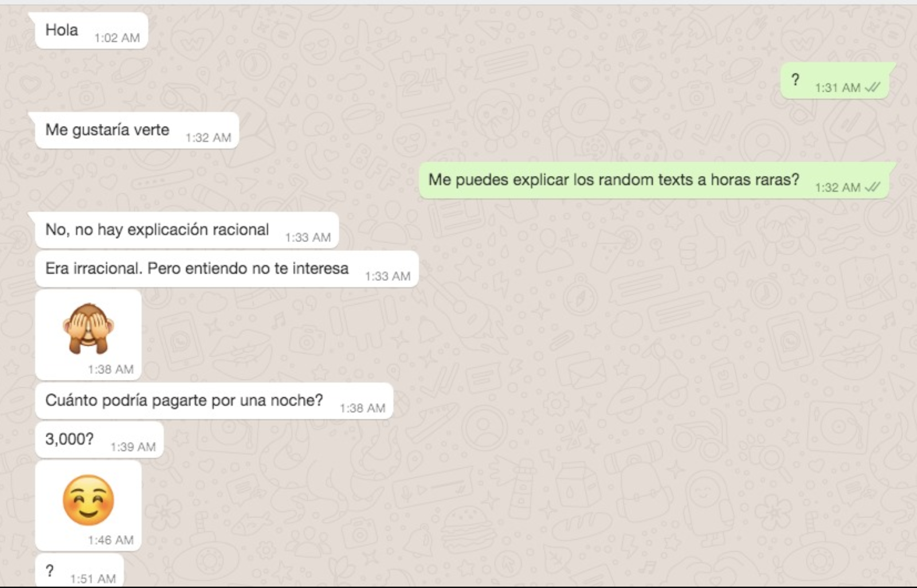Click the 1:38 AM timestamp under monkey emoji

click(x=111, y=369)
